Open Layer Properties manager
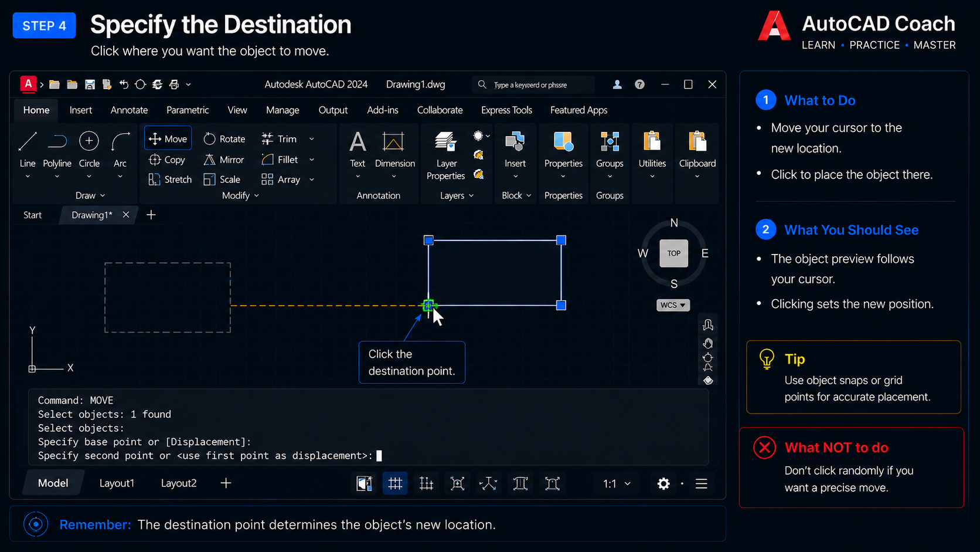980x552 pixels. click(446, 155)
